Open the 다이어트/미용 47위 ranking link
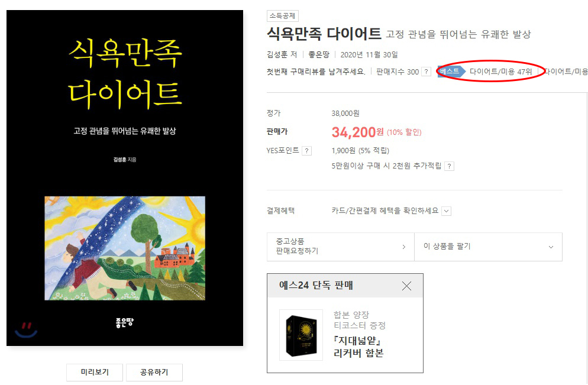The width and height of the screenshot is (588, 385). pyautogui.click(x=500, y=72)
